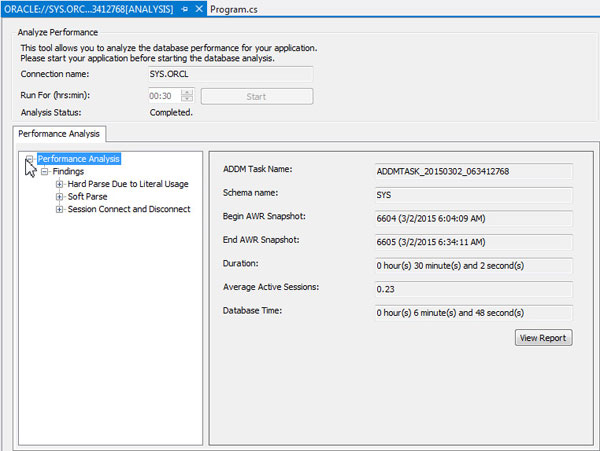Expand Hard Parse Due to Literal Usage

tap(59, 184)
